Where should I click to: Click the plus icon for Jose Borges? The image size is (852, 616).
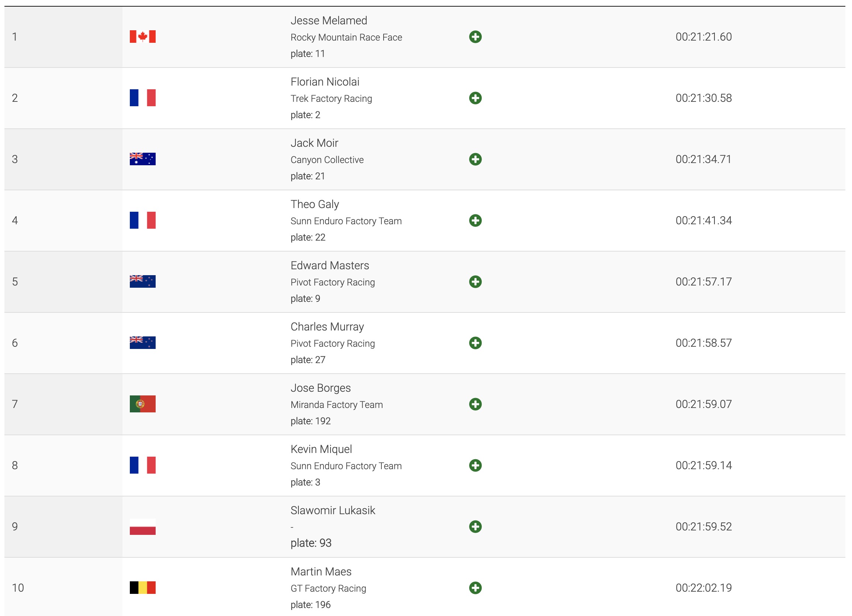pyautogui.click(x=475, y=404)
